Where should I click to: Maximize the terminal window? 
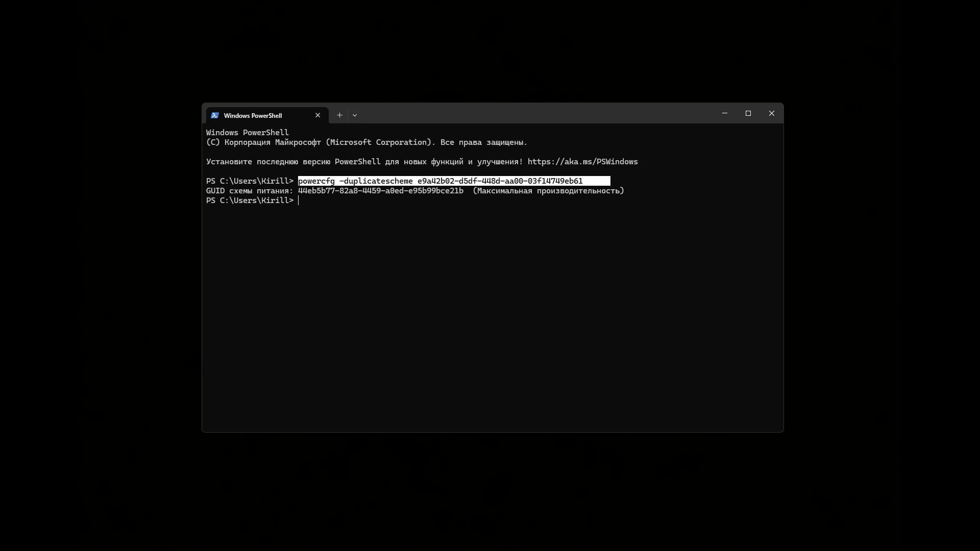[x=748, y=113]
